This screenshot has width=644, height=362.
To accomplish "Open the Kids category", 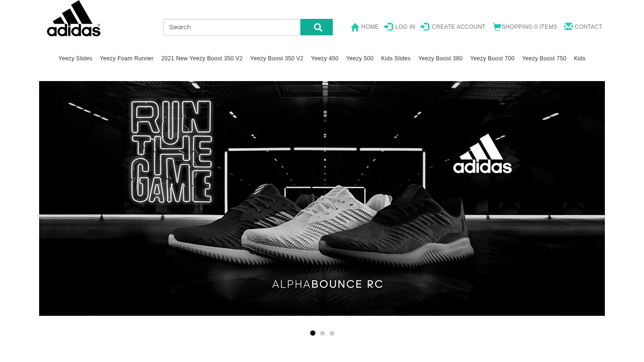I will click(579, 58).
